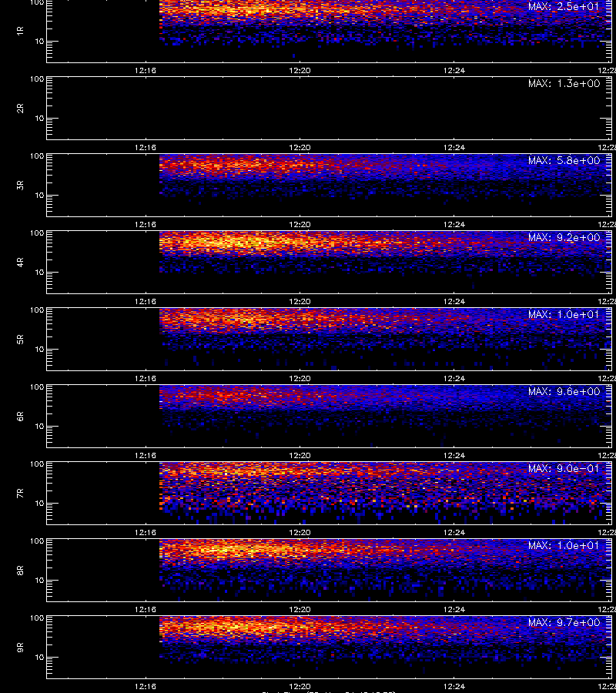
Task: Click the MAX: 5.8e+00 label in panel 3R
Action: (564, 160)
